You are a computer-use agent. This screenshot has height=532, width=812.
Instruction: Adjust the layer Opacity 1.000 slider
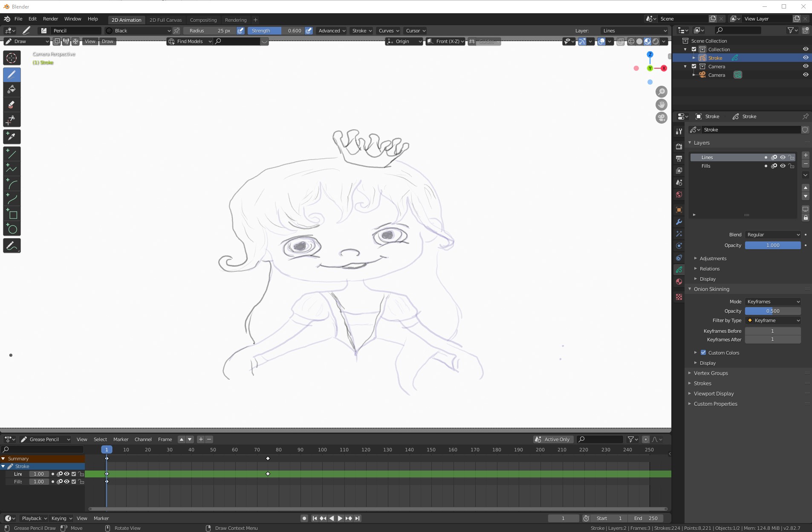coord(773,245)
